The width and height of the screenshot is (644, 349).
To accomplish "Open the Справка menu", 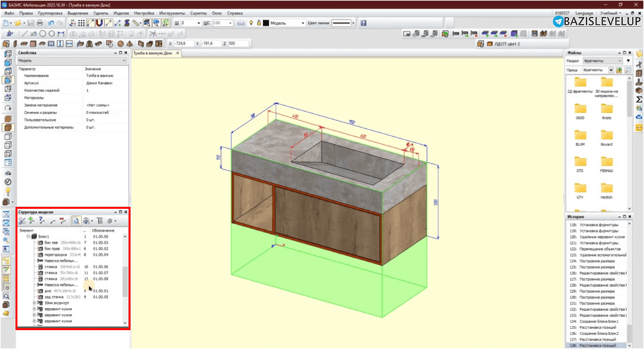I will click(x=235, y=13).
